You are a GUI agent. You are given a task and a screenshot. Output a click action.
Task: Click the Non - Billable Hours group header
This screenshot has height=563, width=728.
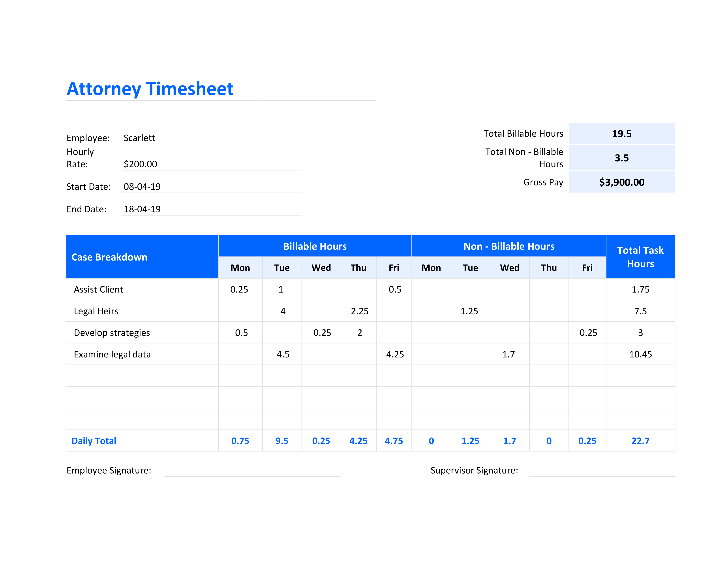[509, 246]
